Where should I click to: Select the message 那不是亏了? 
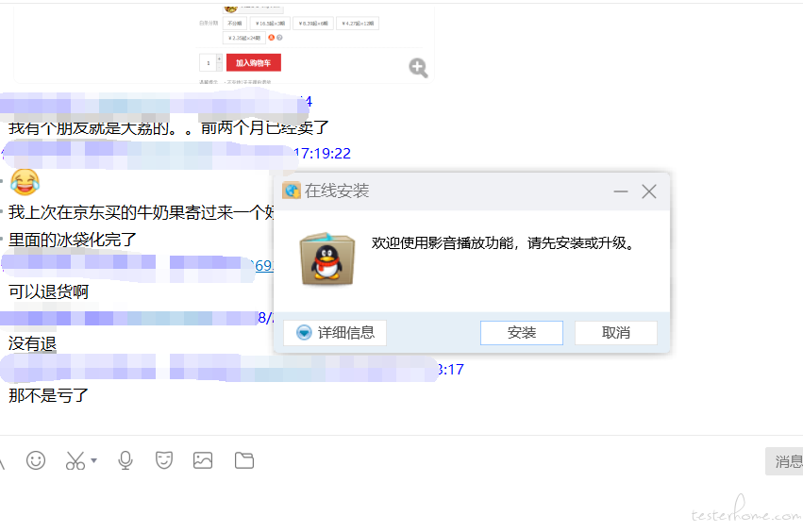coord(49,395)
